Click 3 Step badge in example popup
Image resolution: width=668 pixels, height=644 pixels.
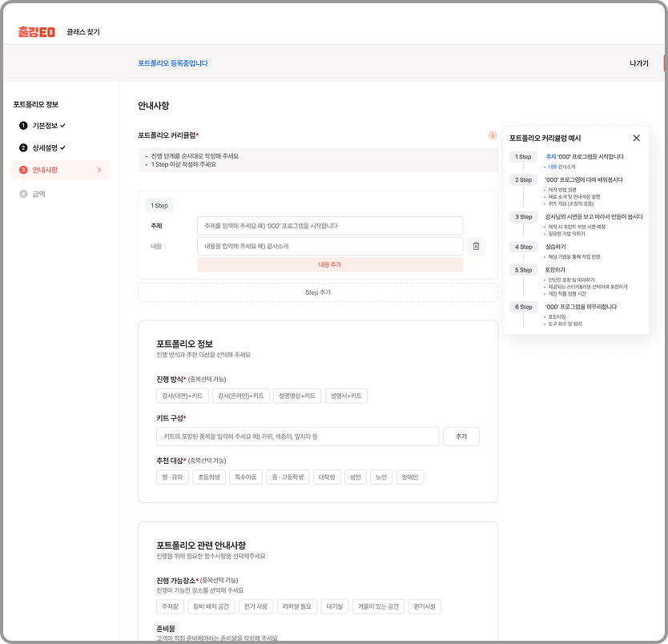[x=523, y=217]
